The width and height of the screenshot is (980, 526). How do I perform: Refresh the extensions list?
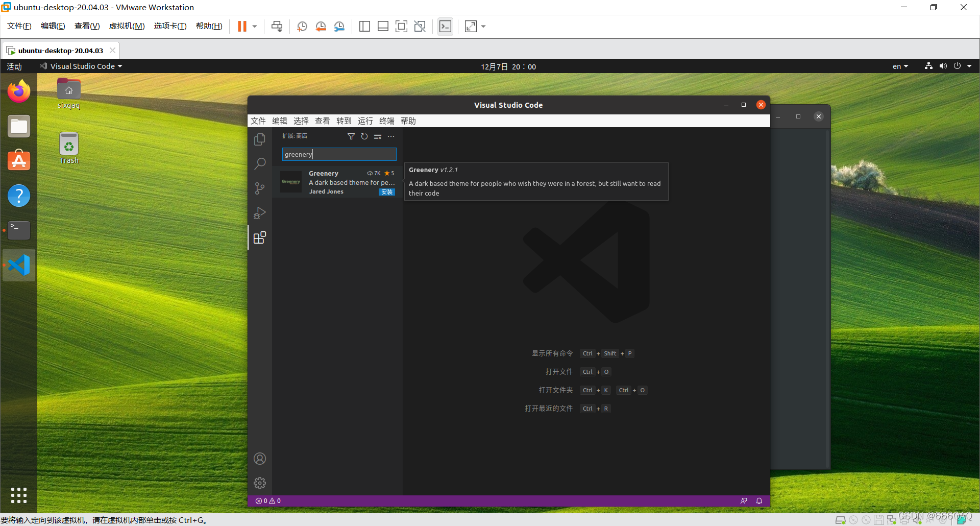[364, 136]
